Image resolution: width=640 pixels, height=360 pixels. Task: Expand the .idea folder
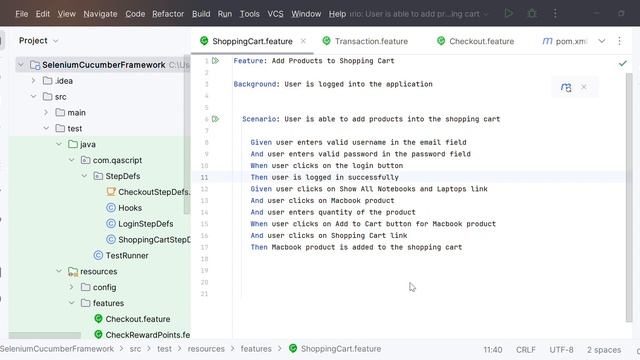(x=33, y=81)
